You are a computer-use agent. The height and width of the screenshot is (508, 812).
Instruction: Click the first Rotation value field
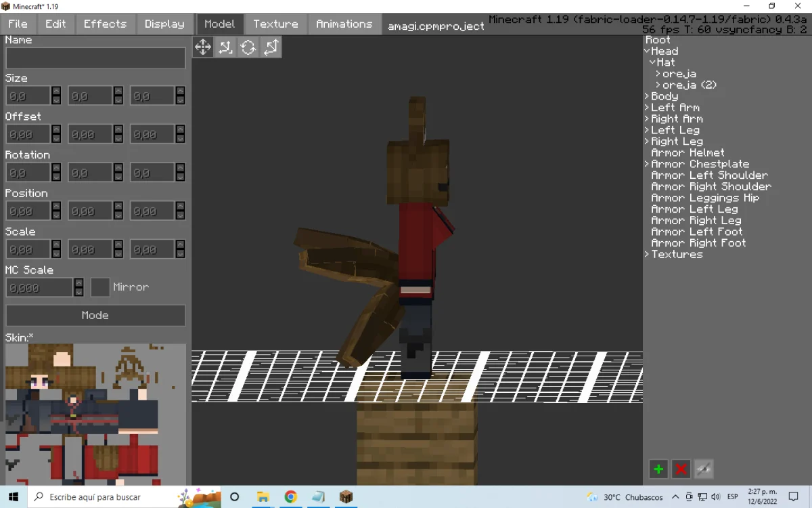28,173
